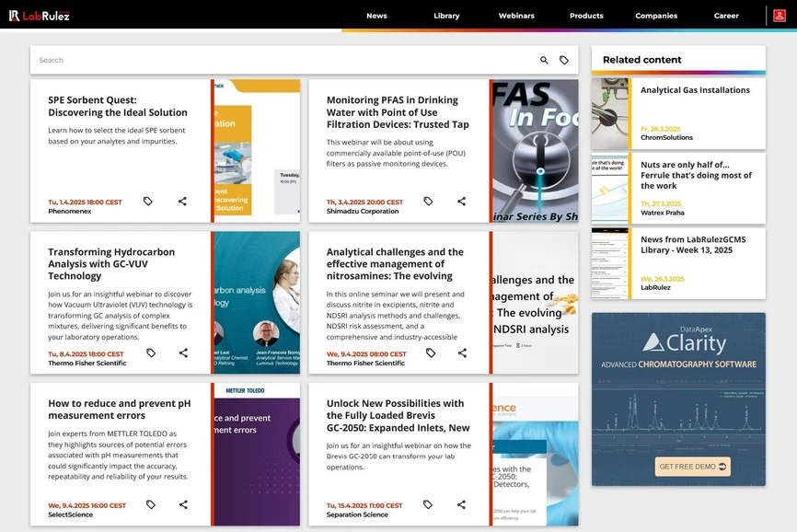
Task: Click Separation Science company name
Action: [357, 515]
